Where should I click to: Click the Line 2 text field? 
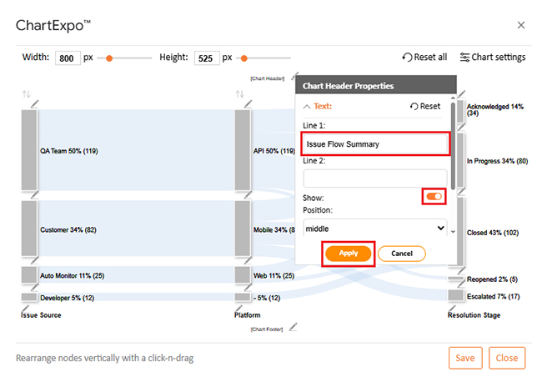[375, 178]
